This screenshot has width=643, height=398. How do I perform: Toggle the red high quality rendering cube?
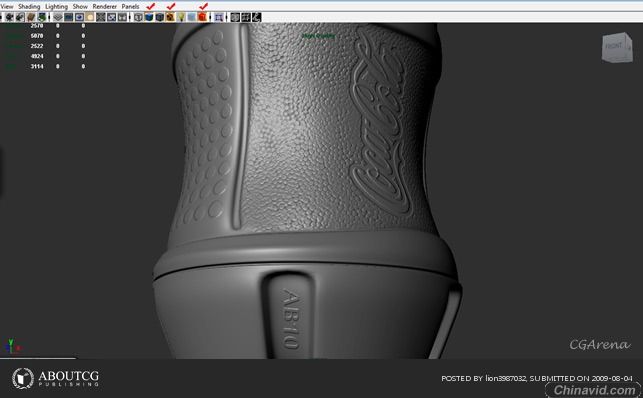pyautogui.click(x=202, y=17)
